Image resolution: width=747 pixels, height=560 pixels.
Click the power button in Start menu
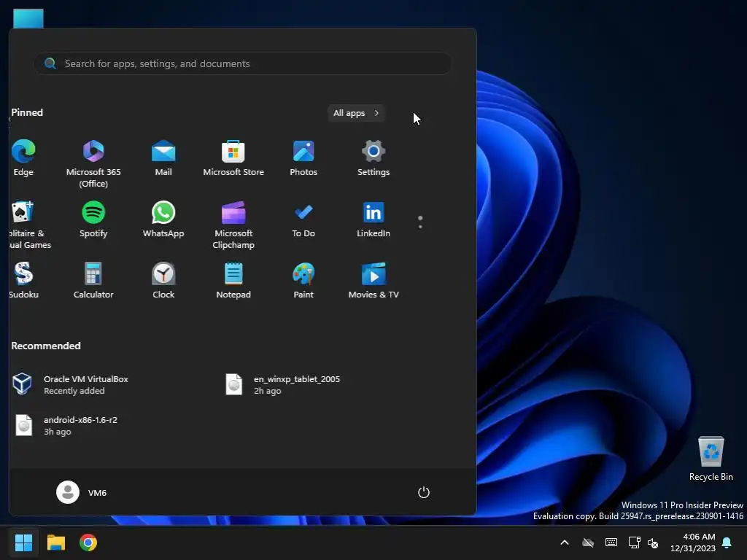[x=424, y=492]
